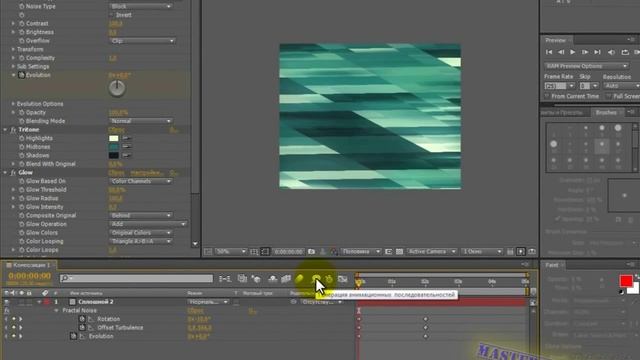Open the Overflow dropdown set to Clip

142,41
